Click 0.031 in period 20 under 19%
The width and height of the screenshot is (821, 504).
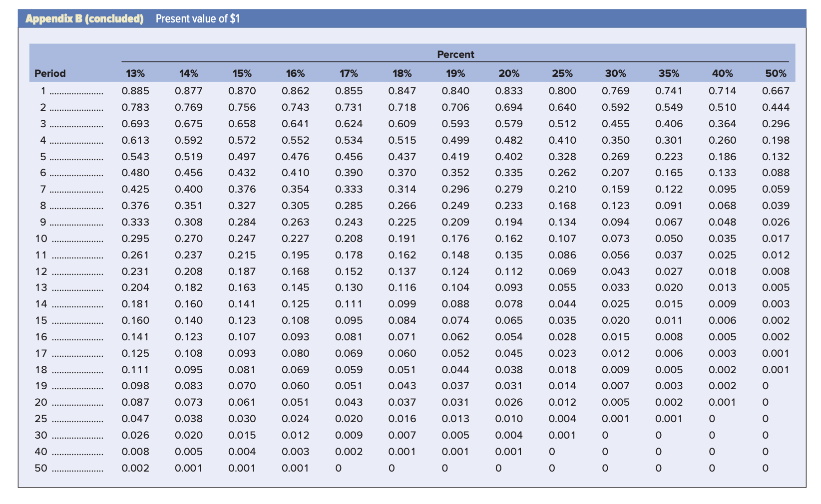[x=455, y=402]
